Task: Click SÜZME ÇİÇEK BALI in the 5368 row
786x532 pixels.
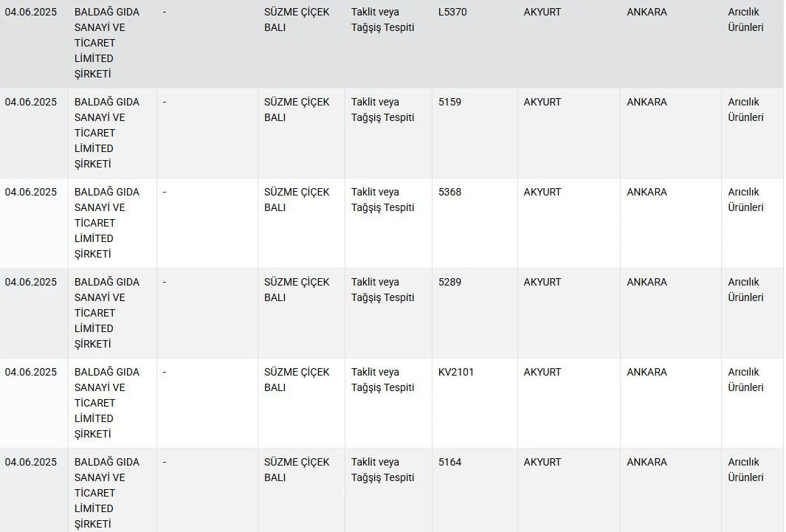Action: click(297, 199)
